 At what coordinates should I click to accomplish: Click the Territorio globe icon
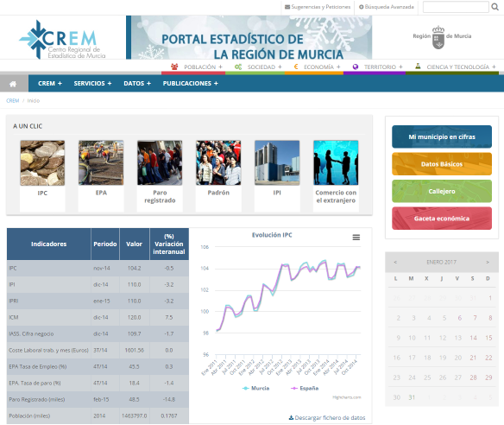click(356, 67)
